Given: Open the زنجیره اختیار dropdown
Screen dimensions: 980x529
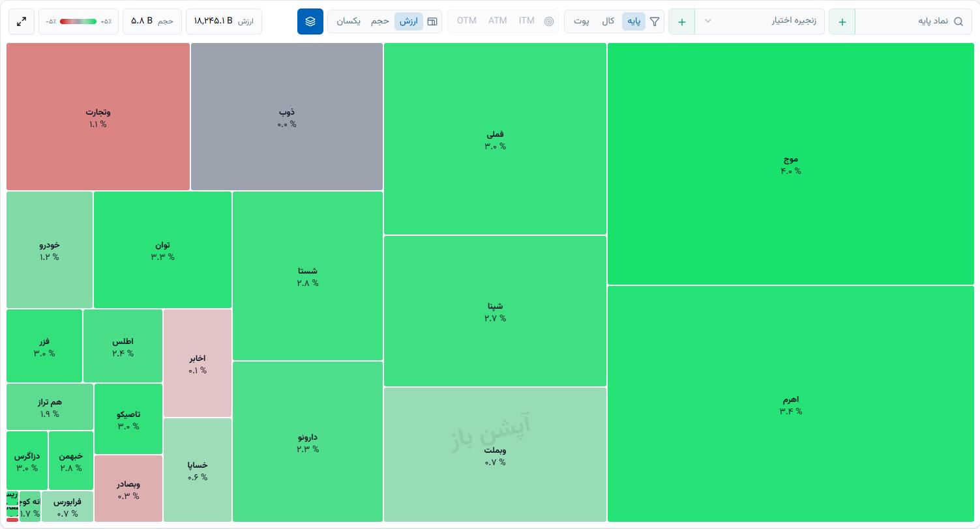Looking at the screenshot, I should click(760, 21).
